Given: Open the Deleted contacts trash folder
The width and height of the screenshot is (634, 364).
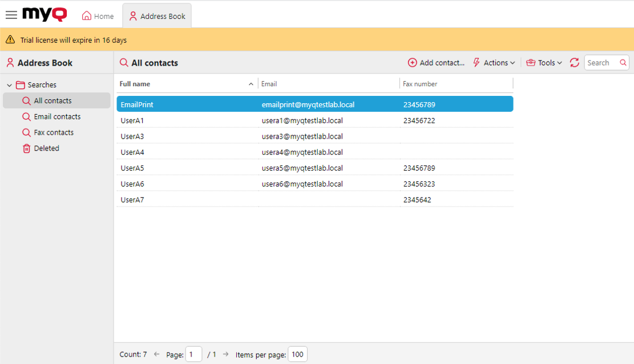Looking at the screenshot, I should point(46,148).
